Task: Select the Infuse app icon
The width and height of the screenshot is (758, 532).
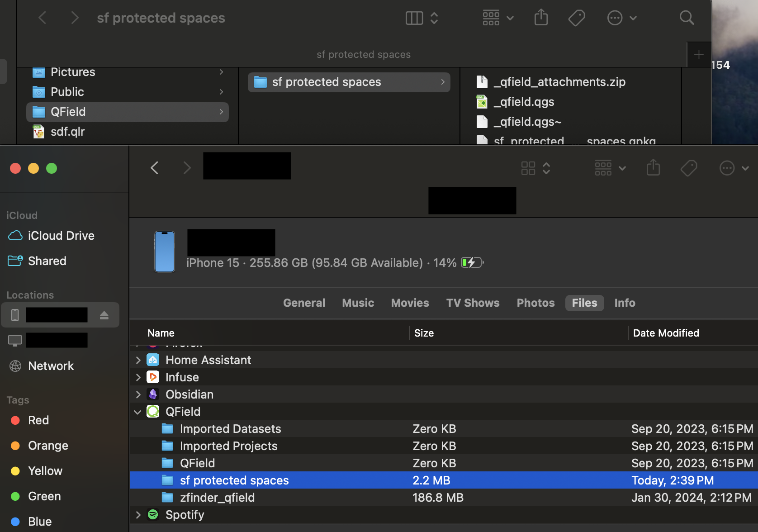Action: pyautogui.click(x=153, y=377)
